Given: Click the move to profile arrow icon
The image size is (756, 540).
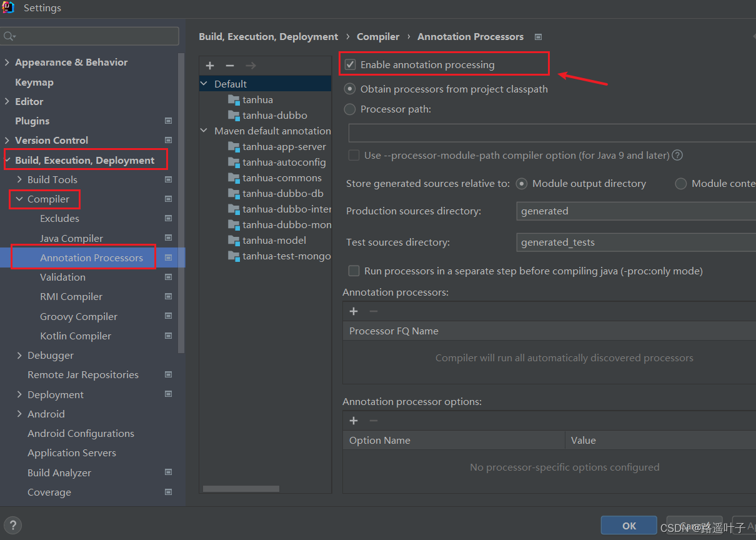Looking at the screenshot, I should (251, 66).
